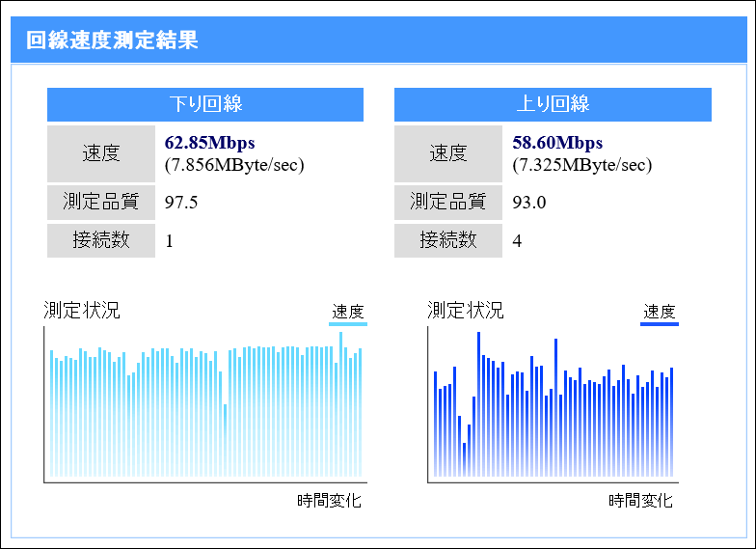The image size is (756, 549).
Task: Click the download 測定品質 value 97.5
Action: coord(181,203)
